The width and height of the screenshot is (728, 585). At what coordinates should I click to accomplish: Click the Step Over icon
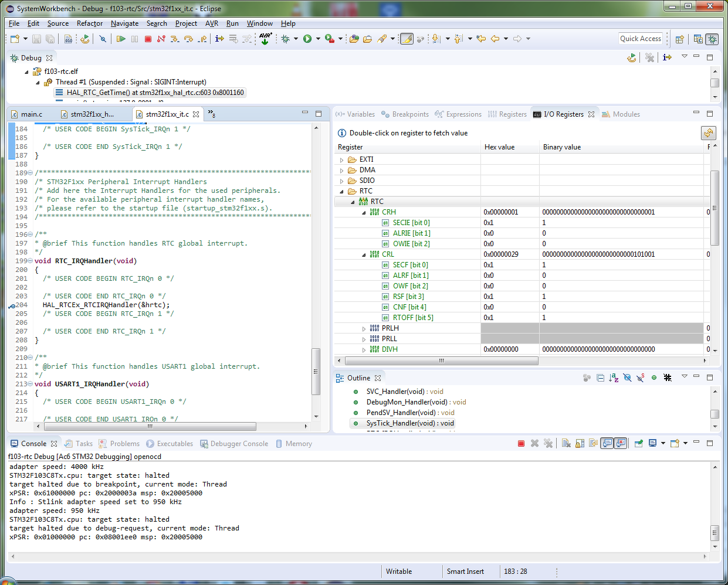[188, 39]
